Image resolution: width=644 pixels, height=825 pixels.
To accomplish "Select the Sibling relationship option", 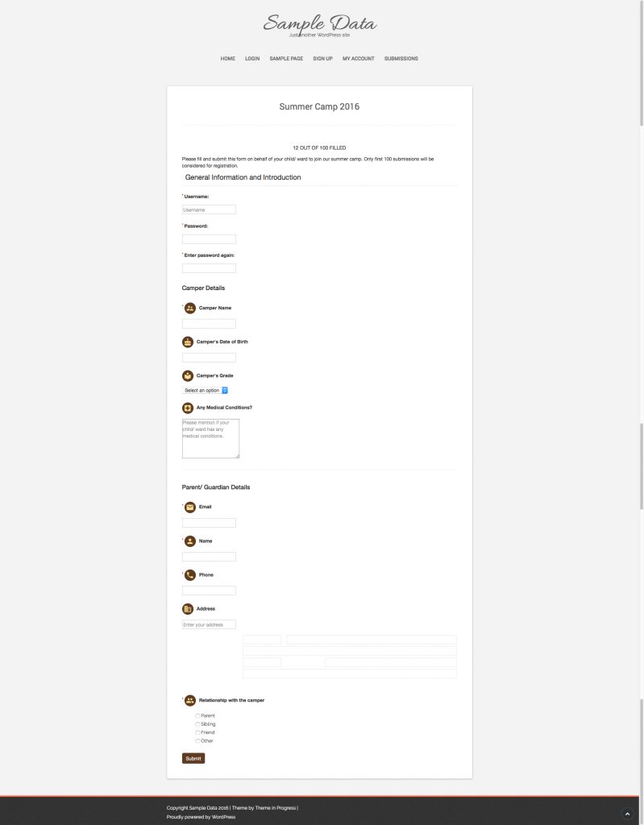I will click(197, 724).
